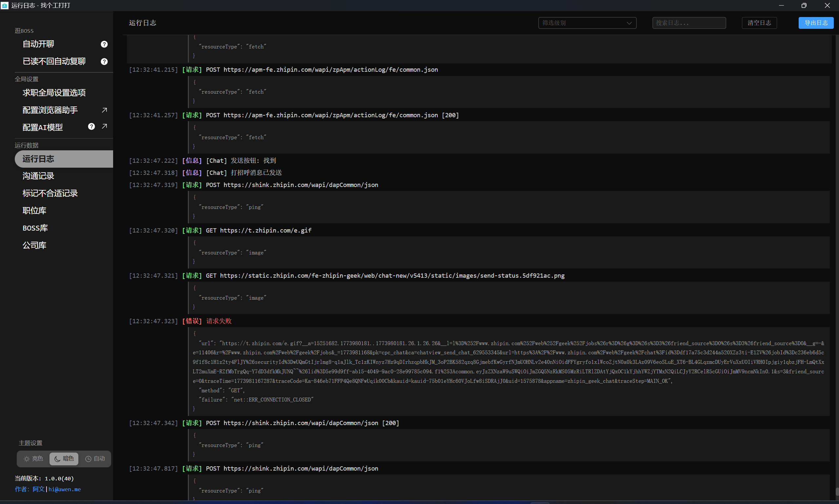Click help icon beside 自动开聊

pyautogui.click(x=104, y=44)
